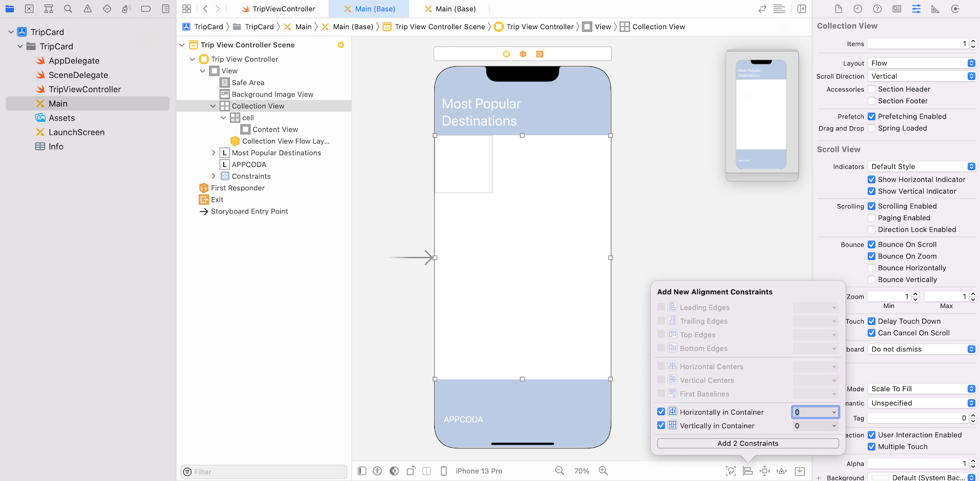Expand the Most Popular Destinations label
This screenshot has height=481, width=980.
tap(213, 153)
